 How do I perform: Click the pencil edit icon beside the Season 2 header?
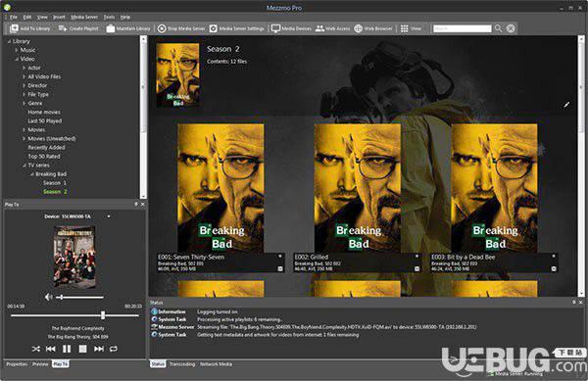point(566,105)
